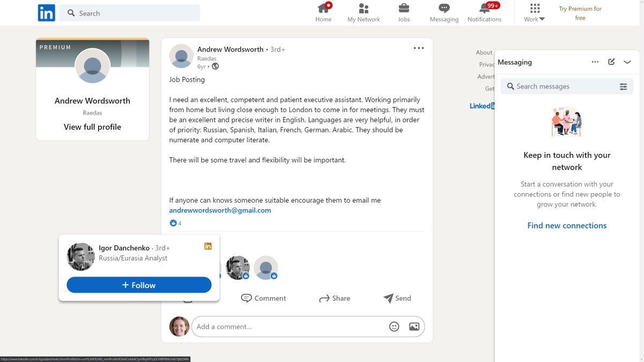The width and height of the screenshot is (644, 362).
Task: Open message filter sliders icon
Action: pos(623,86)
